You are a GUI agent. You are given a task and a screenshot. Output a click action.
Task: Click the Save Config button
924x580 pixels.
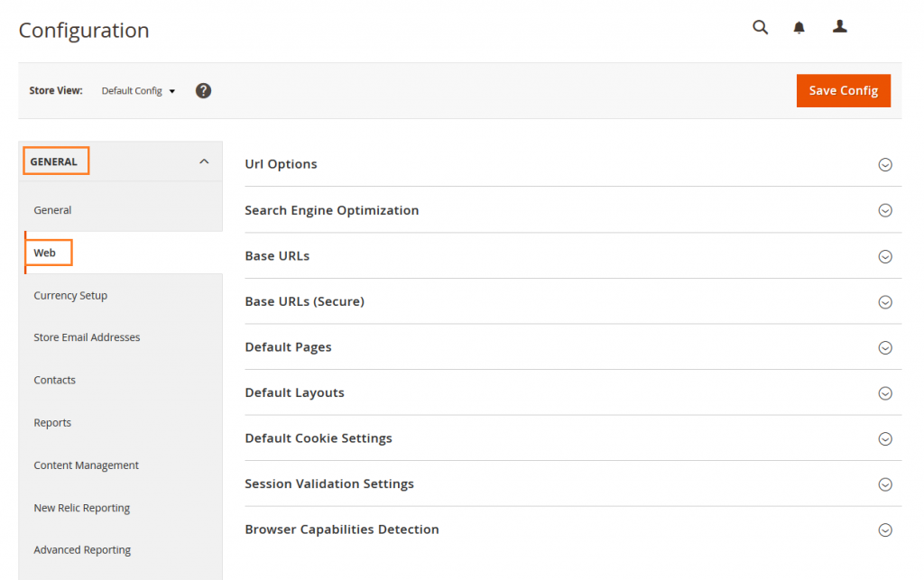click(843, 90)
